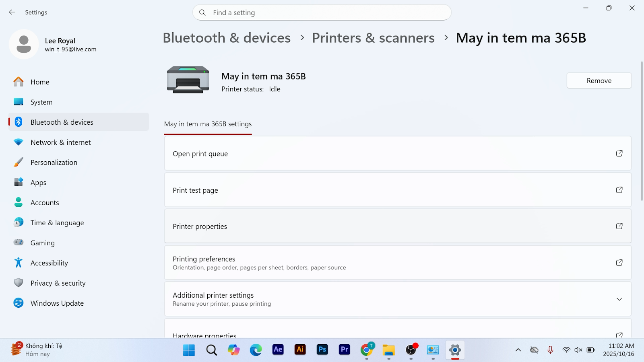Screen dimensions: 644x362
Task: Click Open print queue external link icon
Action: (x=619, y=153)
